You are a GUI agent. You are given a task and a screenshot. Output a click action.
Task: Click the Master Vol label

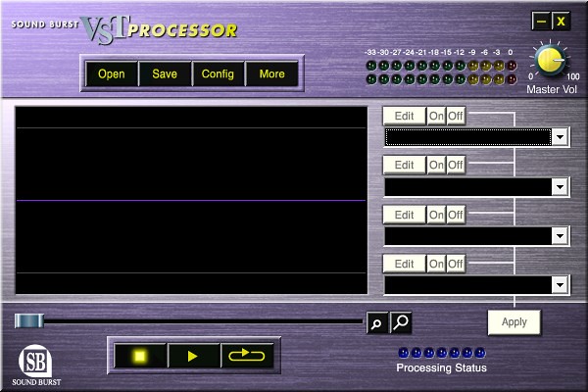click(x=552, y=89)
